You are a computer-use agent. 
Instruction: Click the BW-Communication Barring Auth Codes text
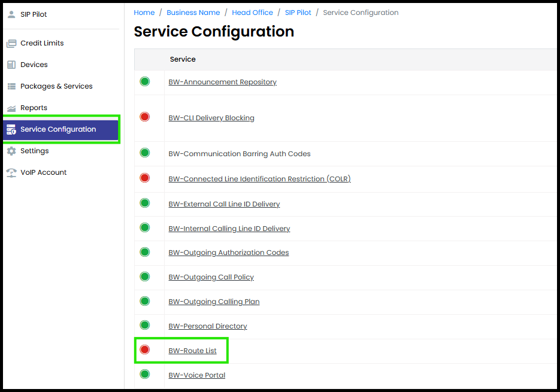(x=240, y=154)
